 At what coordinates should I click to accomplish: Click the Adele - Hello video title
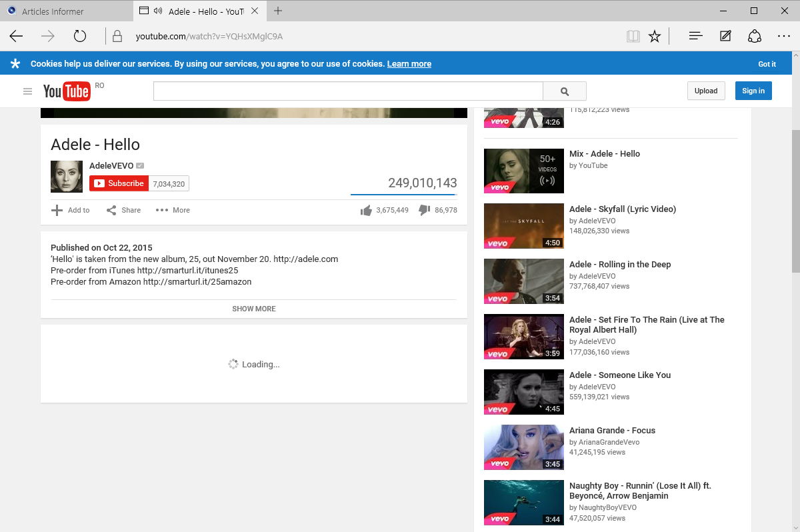click(95, 145)
